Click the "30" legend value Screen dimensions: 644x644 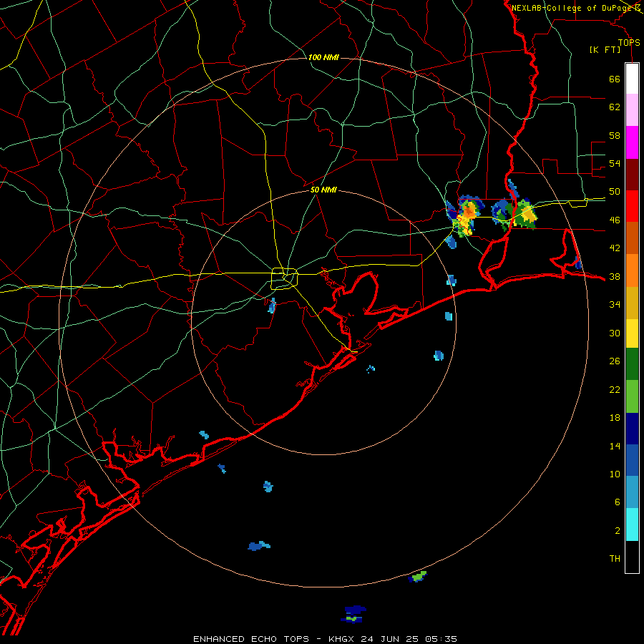615,333
